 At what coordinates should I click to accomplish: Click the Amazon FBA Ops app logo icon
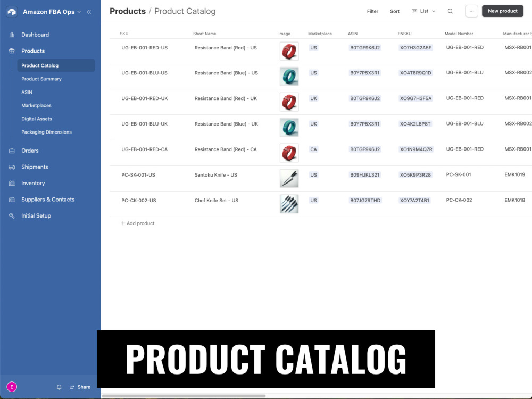(x=12, y=12)
